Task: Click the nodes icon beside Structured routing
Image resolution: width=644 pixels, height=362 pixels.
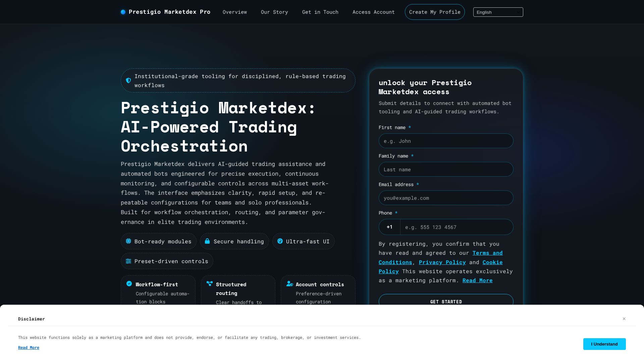Action: click(x=210, y=284)
